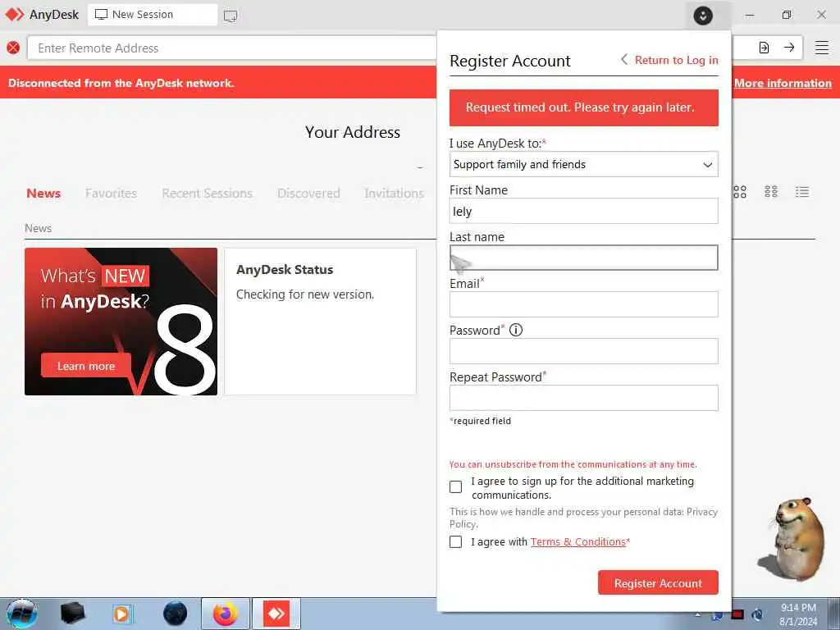Click the Enter Remote Address field
Viewport: 840px width, 630px height.
pos(231,48)
